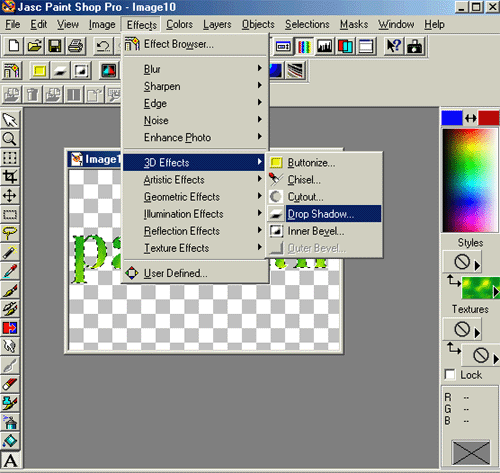Click the Inner Bevel effect toolbar icon
The width and height of the screenshot is (500, 473).
[x=81, y=71]
